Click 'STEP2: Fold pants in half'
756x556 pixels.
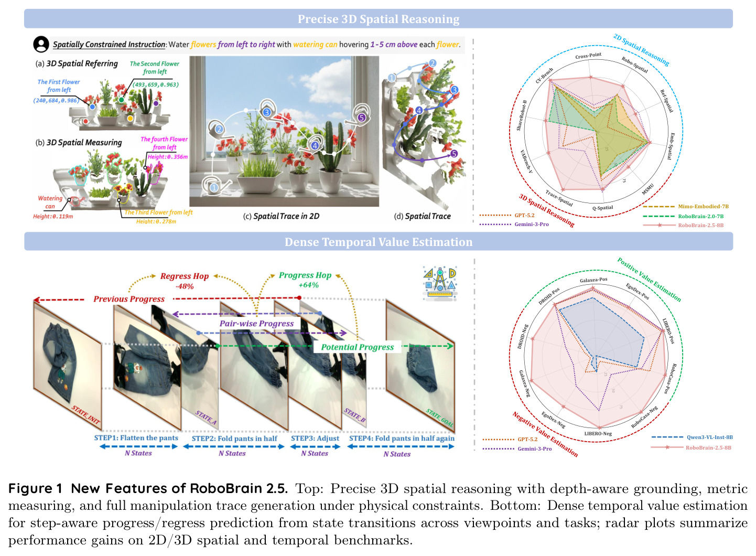(234, 439)
